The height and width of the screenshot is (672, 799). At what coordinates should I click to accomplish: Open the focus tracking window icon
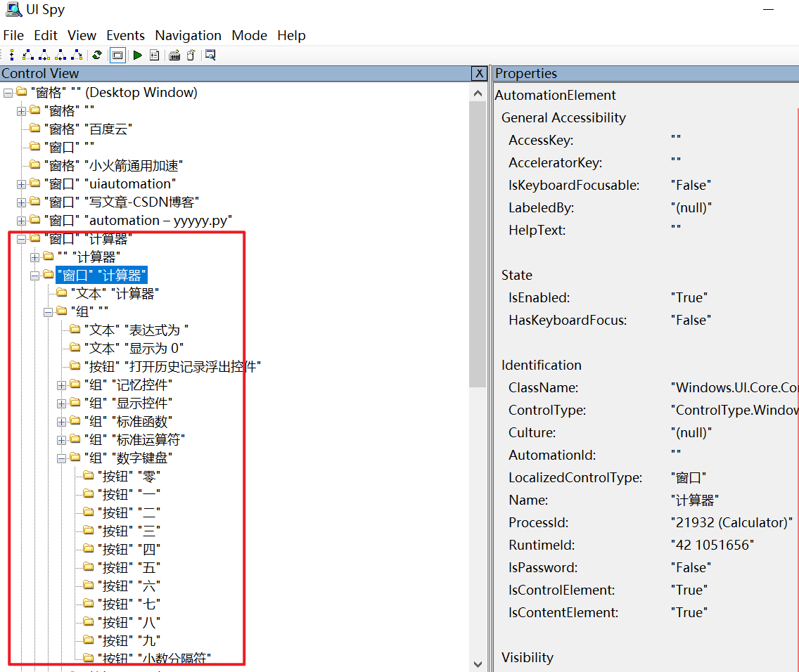coord(210,55)
